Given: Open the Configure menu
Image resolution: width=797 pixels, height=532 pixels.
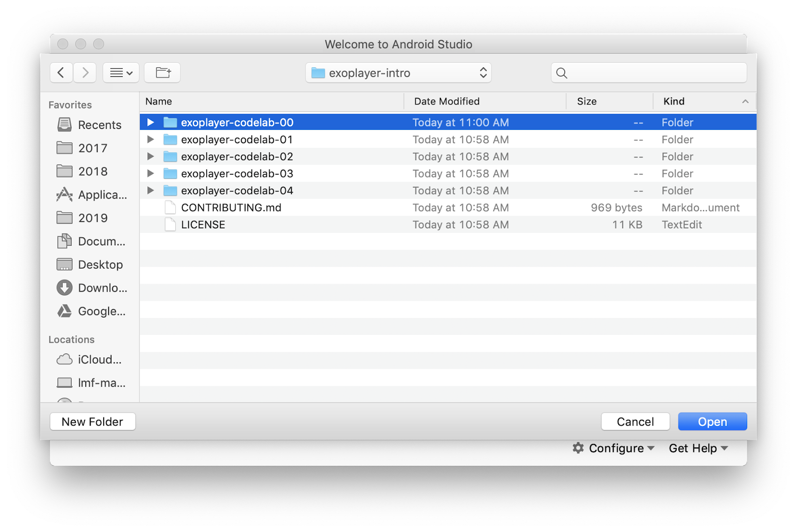Looking at the screenshot, I should coord(614,448).
